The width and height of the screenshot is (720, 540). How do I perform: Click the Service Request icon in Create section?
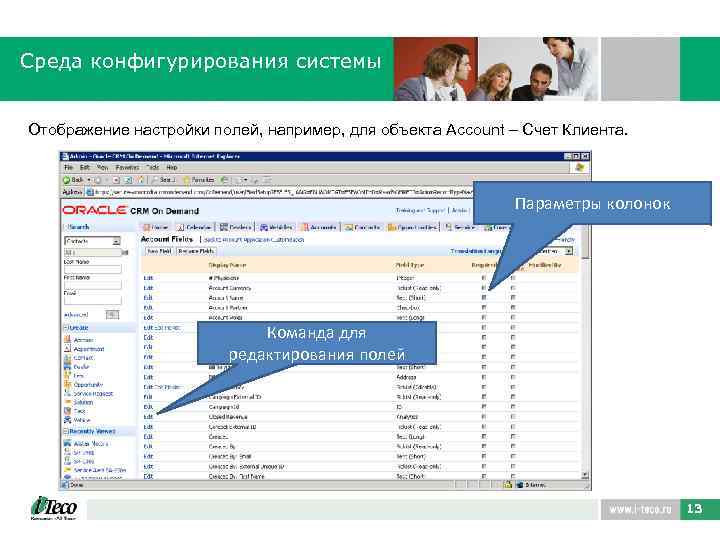point(68,394)
